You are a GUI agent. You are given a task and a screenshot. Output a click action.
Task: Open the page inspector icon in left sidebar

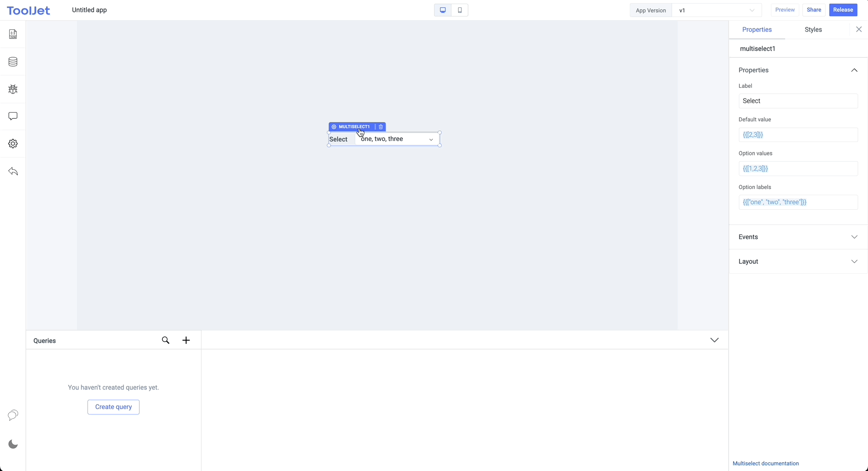pyautogui.click(x=13, y=35)
